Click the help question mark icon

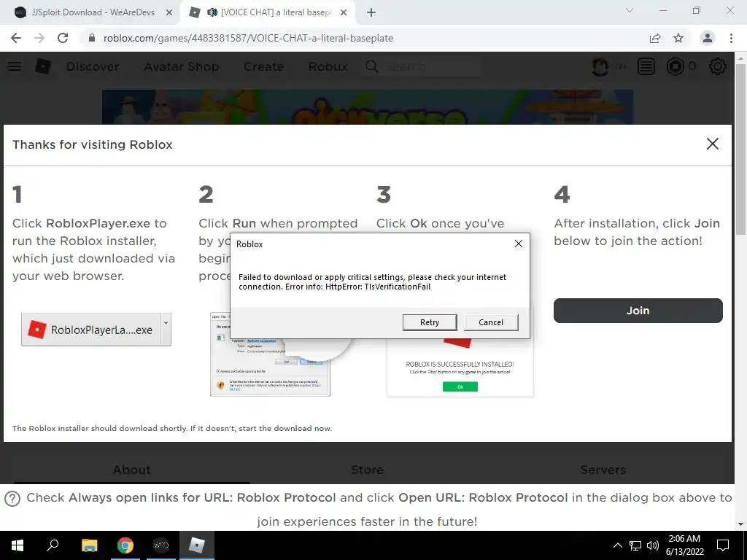point(12,499)
